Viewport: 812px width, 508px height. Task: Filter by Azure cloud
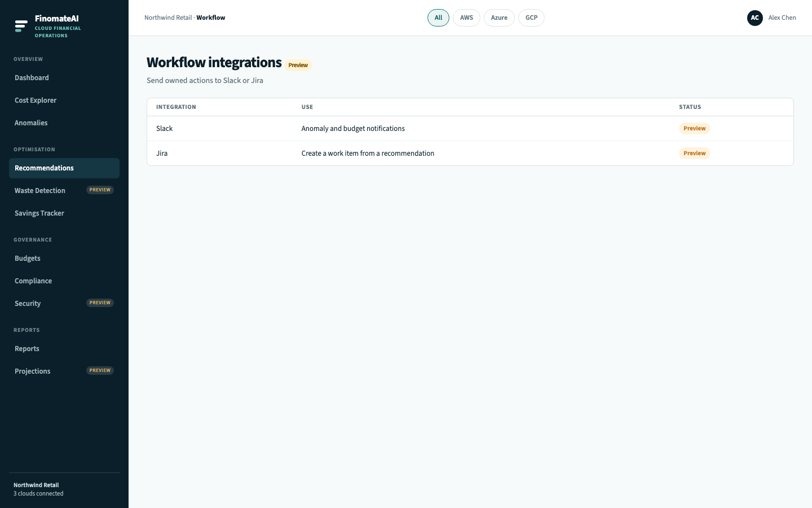click(499, 18)
